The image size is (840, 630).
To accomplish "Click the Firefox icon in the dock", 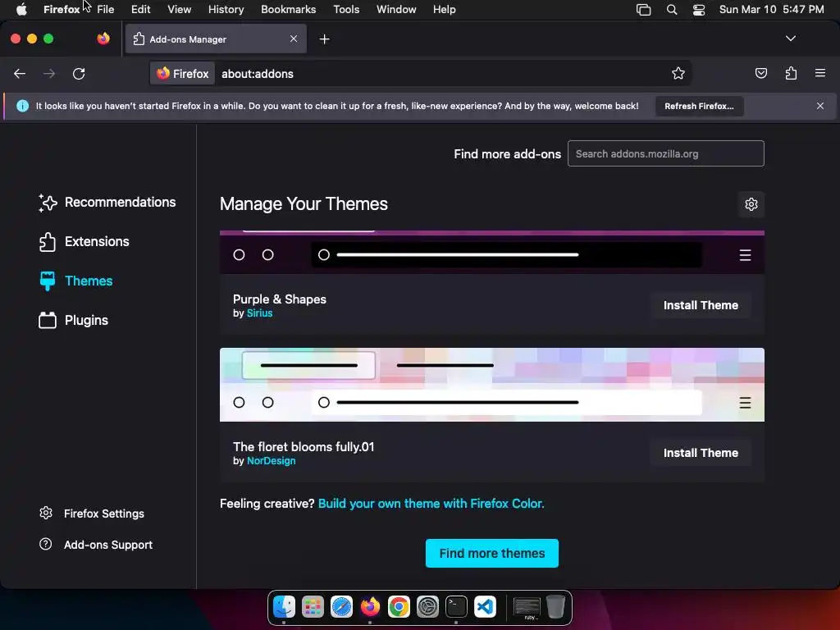I will [x=370, y=607].
